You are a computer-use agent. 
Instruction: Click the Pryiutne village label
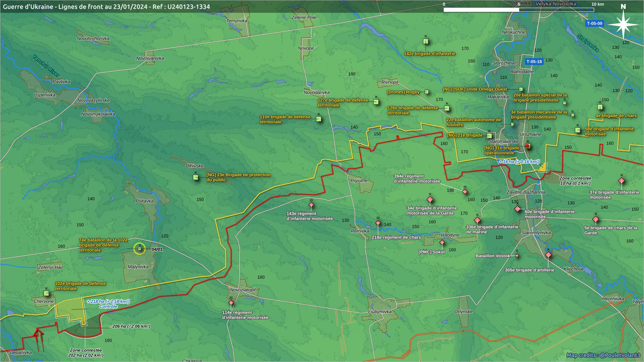click(359, 181)
